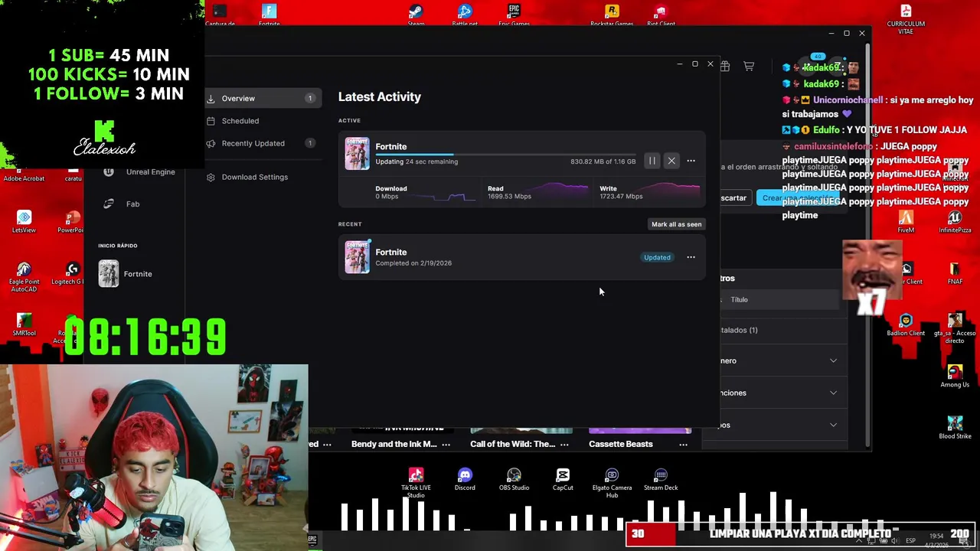Open the Recently Updated section

pyautogui.click(x=263, y=143)
